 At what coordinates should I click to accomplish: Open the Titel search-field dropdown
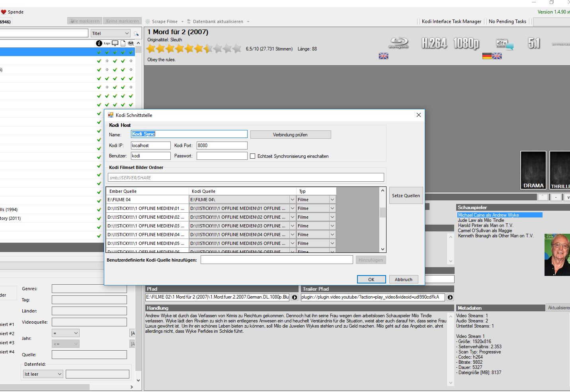point(127,33)
